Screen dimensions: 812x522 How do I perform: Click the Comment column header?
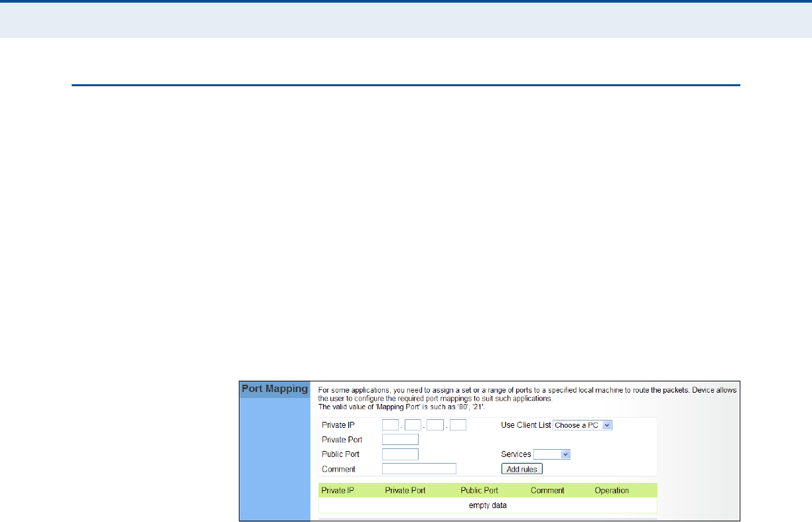tap(547, 491)
